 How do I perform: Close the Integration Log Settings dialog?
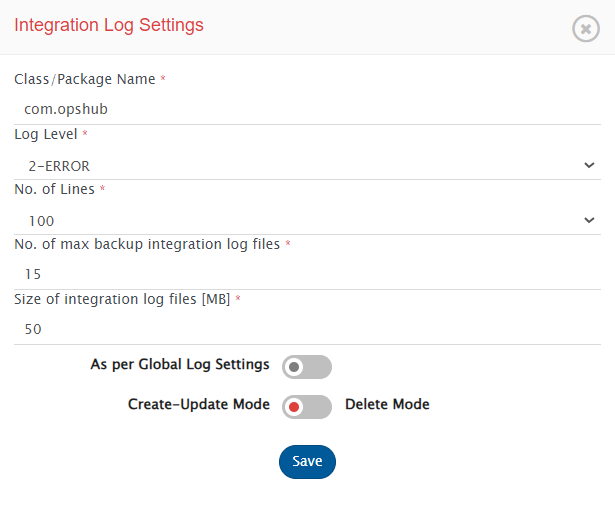point(585,28)
